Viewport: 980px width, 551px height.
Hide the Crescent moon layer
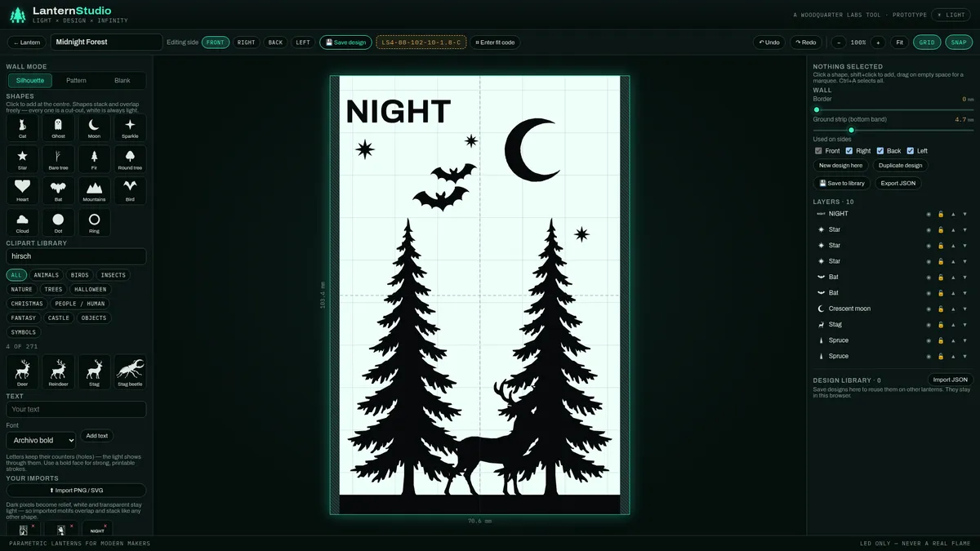point(929,309)
